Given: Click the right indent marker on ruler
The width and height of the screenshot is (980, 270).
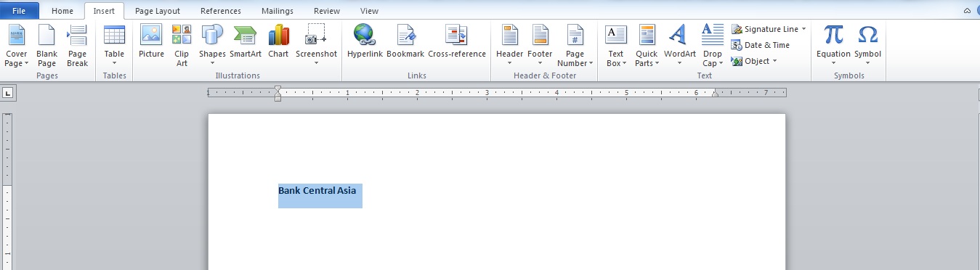Looking at the screenshot, I should (715, 94).
